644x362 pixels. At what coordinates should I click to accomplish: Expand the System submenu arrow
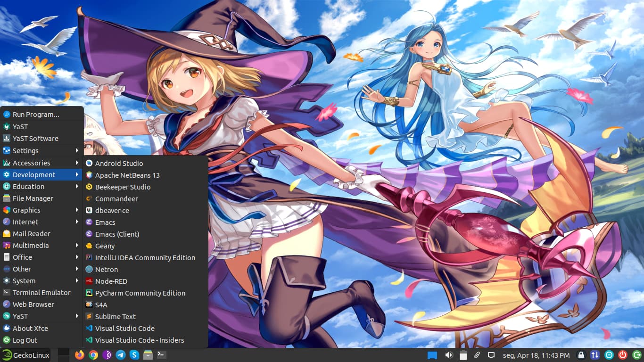click(x=77, y=281)
